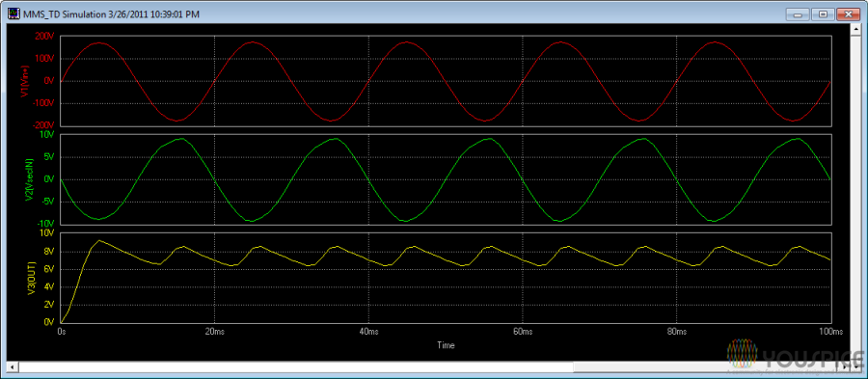Click the 4V tick on V3 axis
This screenshot has height=379, width=868.
50,287
